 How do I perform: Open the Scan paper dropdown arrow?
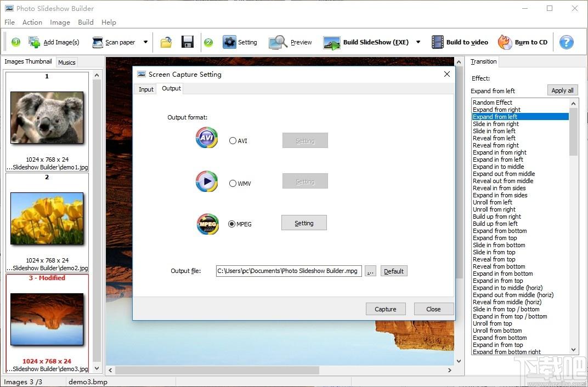click(x=145, y=42)
